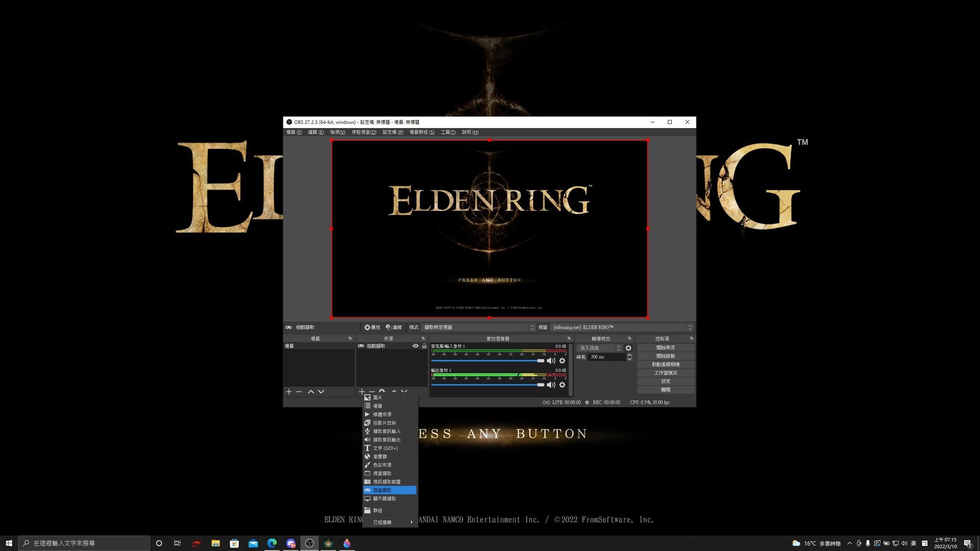Choose 擷取音訊輸出 audio output capture
980x551 pixels.
[x=390, y=440]
